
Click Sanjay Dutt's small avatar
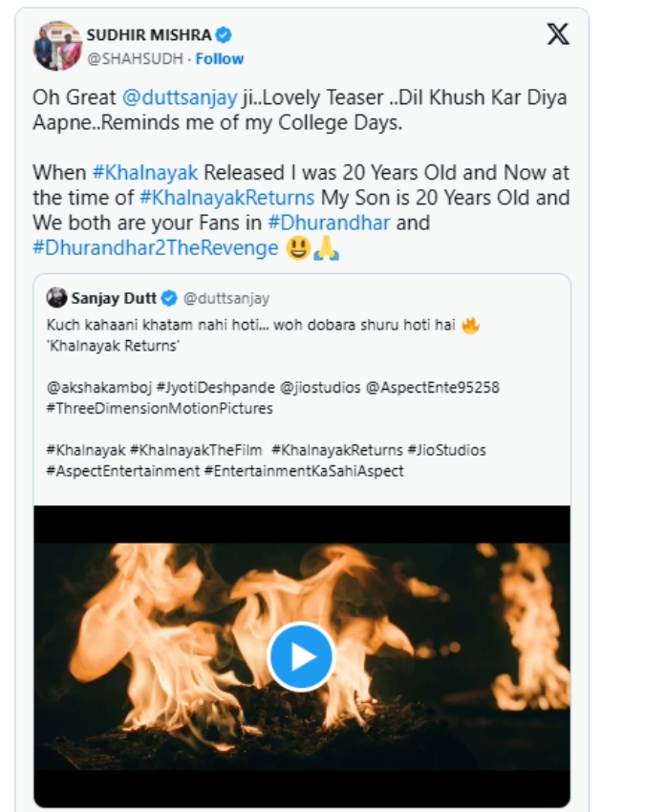57,297
